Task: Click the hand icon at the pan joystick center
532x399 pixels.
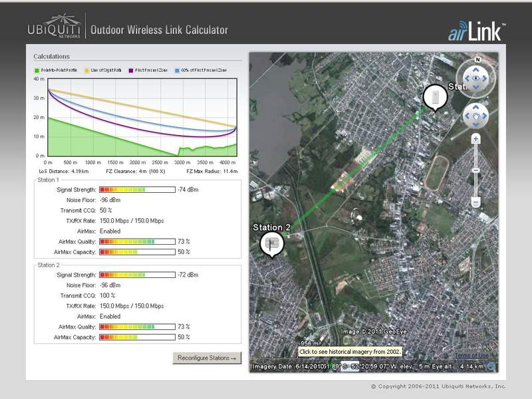Action: pos(475,116)
